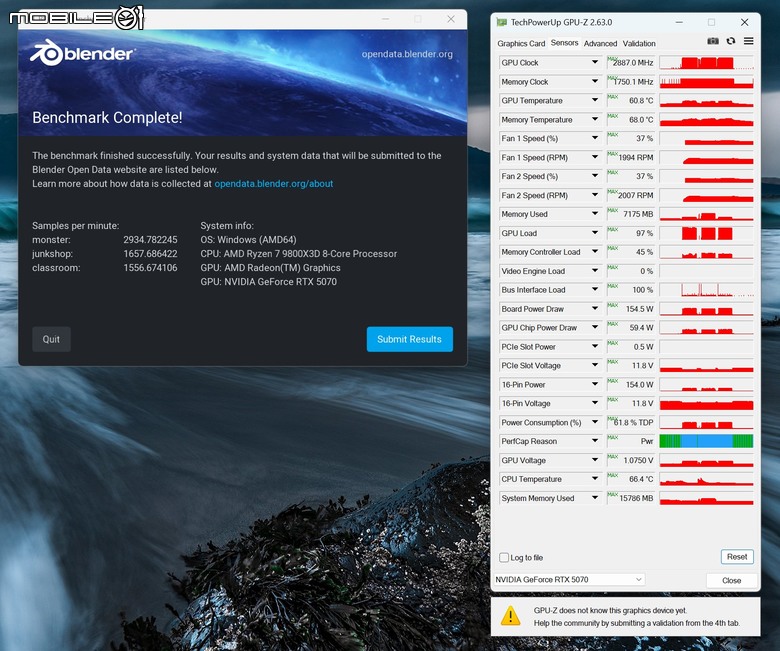Click the CPU AMD Ryzen 7 9800X3D text

298,254
